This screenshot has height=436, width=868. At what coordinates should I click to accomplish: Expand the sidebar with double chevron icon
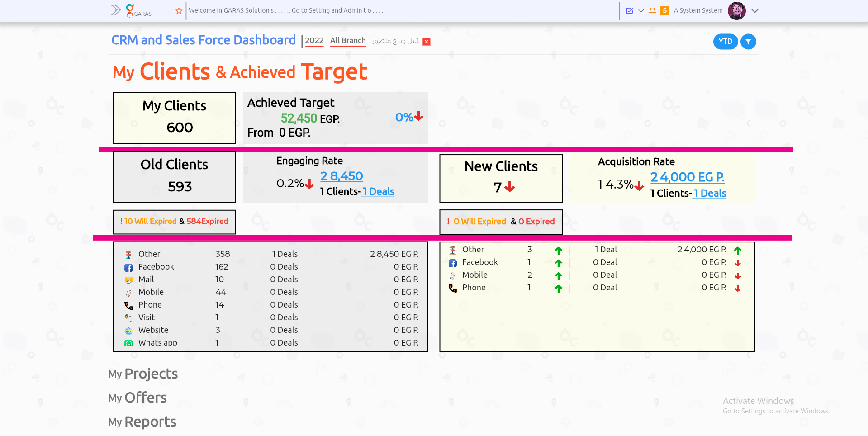[x=116, y=10]
